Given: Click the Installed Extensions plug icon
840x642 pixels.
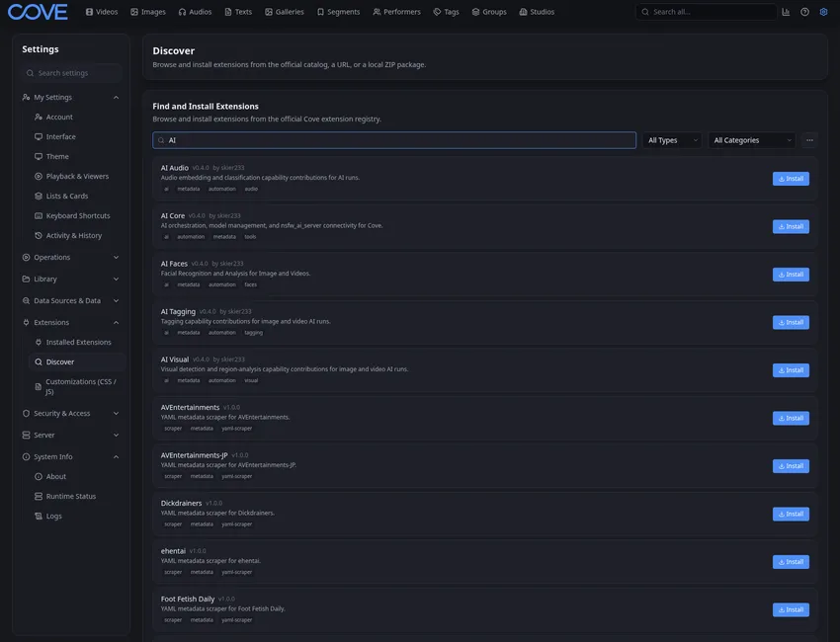Looking at the screenshot, I should pos(38,342).
